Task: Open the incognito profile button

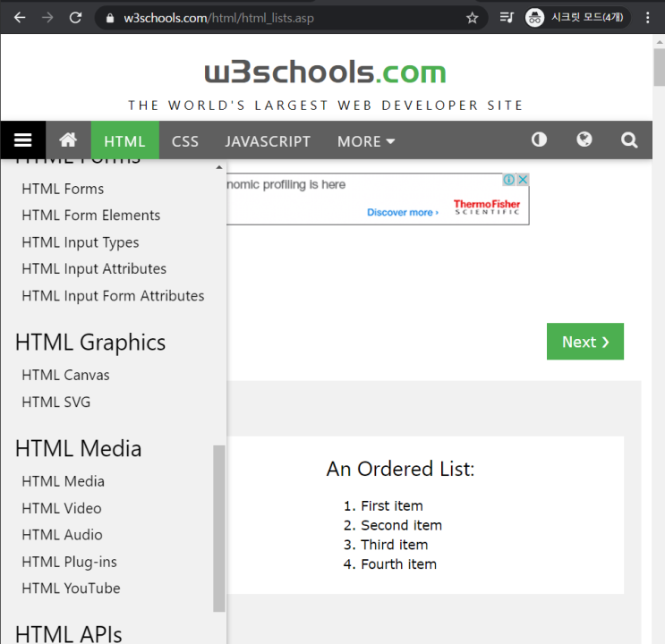Action: pos(576,18)
